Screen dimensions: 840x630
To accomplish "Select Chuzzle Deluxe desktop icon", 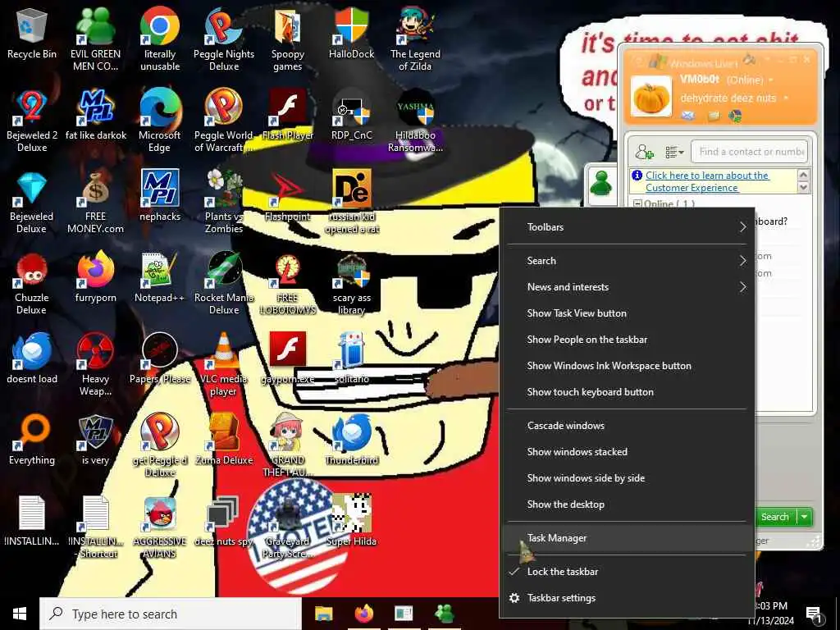I will [x=32, y=283].
